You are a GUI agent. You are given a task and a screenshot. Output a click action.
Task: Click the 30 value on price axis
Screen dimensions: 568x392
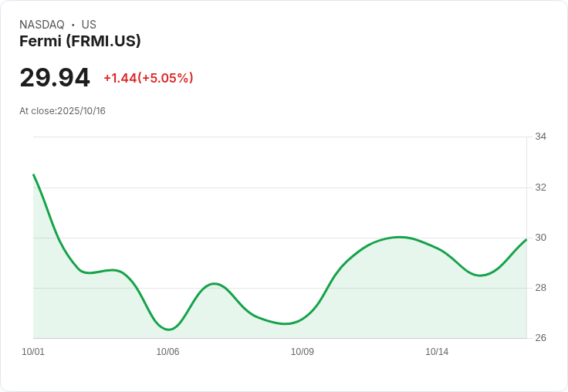click(x=540, y=238)
